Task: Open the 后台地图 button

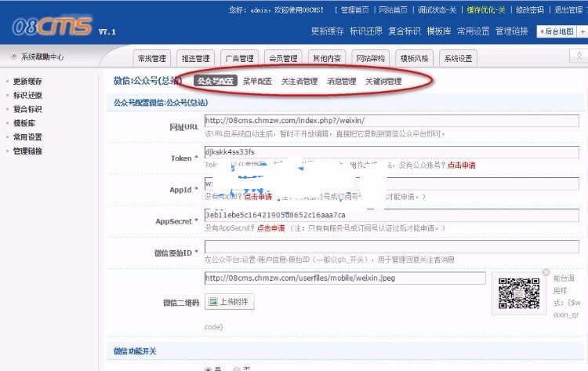Action: (557, 31)
